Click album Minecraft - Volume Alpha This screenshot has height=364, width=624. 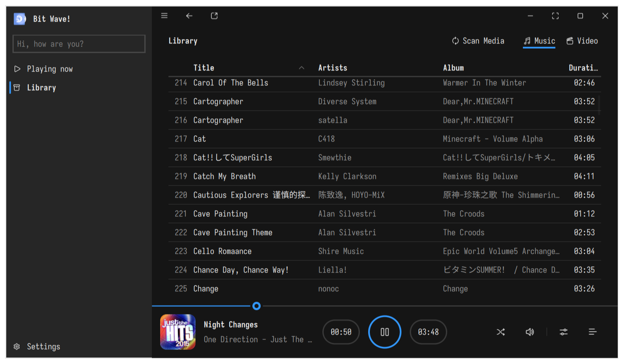pyautogui.click(x=493, y=139)
